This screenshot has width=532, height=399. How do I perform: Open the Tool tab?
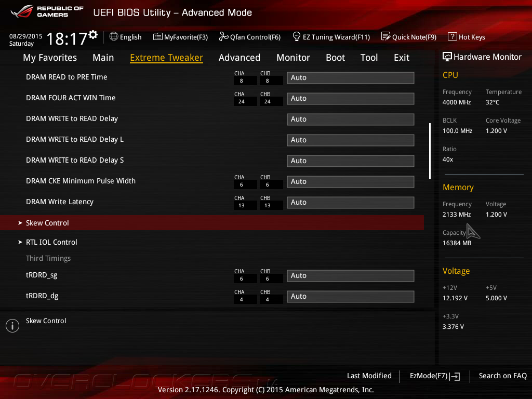point(369,58)
